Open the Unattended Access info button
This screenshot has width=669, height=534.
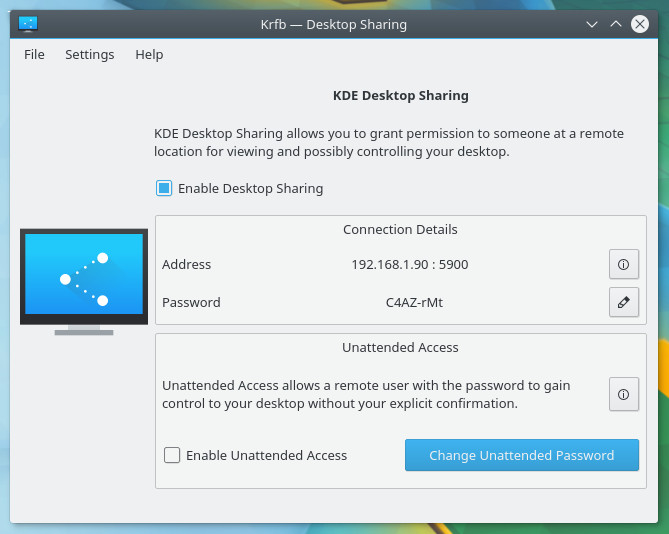tap(623, 394)
